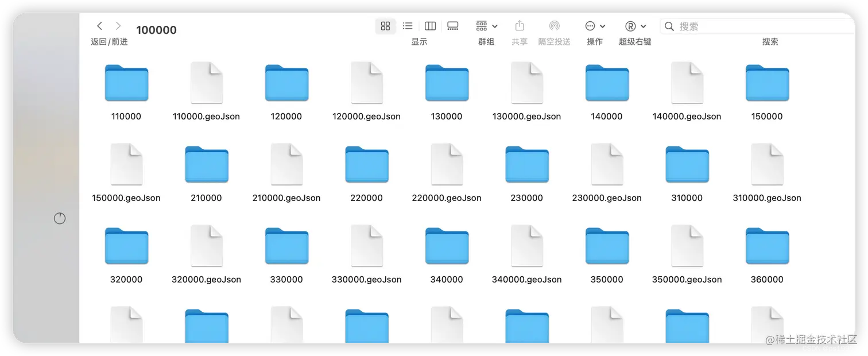The width and height of the screenshot is (868, 356).
Task: Select the 320000.geoJson file
Action: coord(207,246)
